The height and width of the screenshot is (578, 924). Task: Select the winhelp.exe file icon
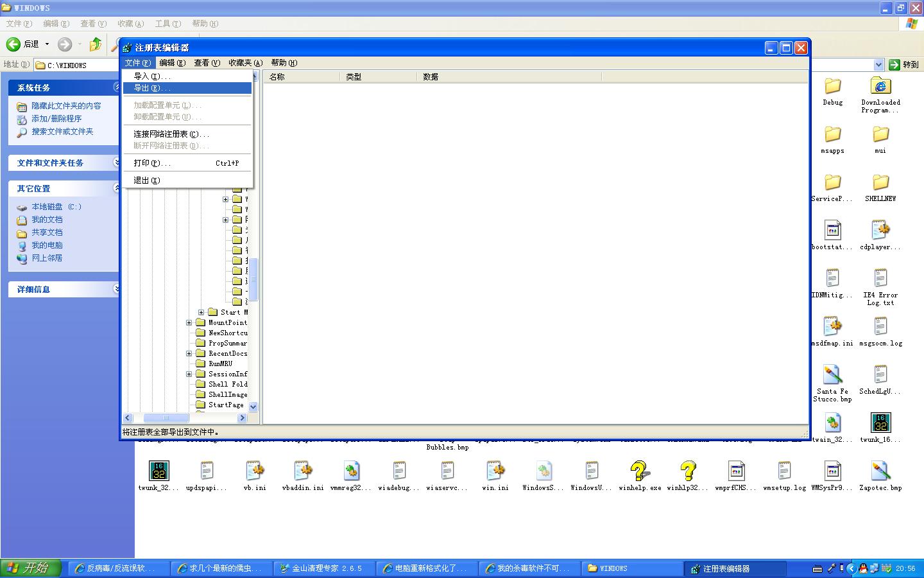coord(639,471)
